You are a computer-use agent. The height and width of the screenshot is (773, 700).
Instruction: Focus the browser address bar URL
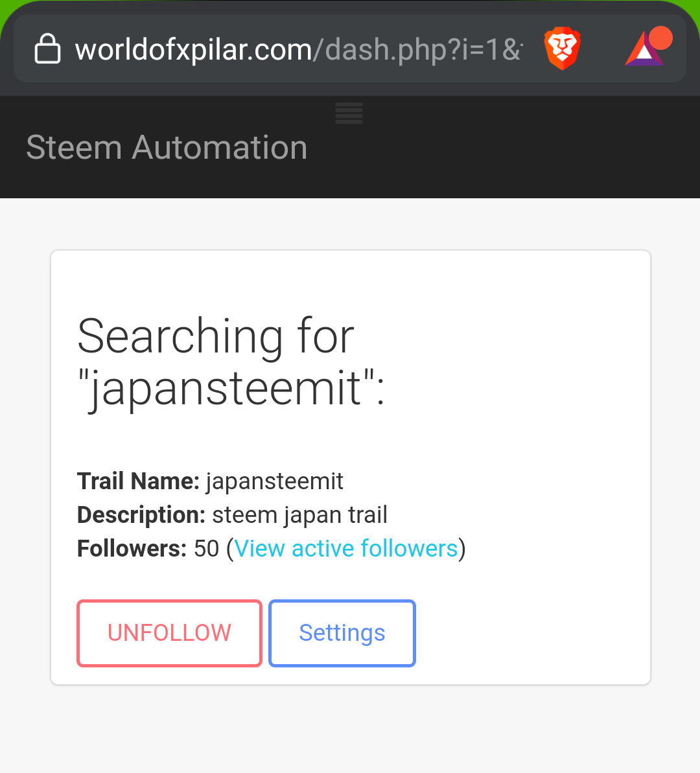298,49
